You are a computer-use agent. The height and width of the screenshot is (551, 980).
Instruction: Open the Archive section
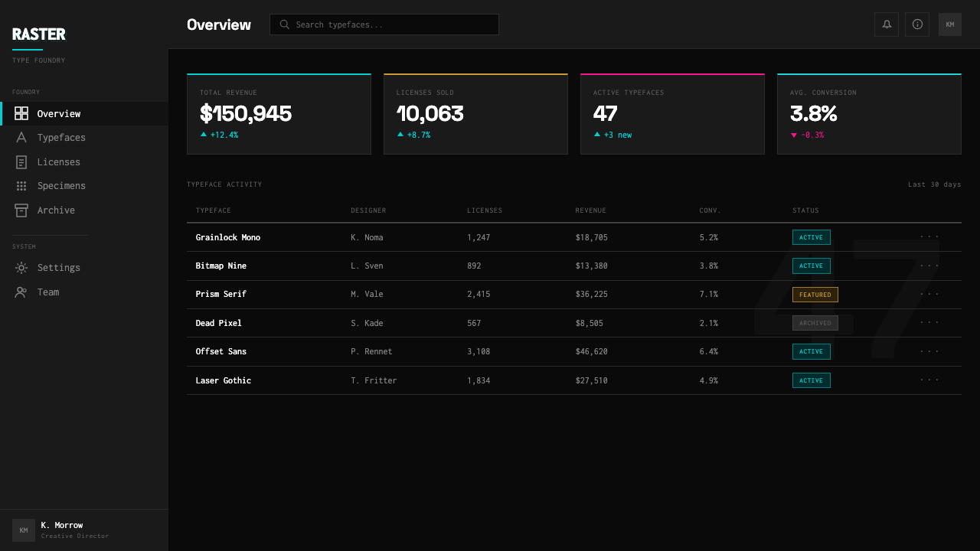(x=84, y=210)
